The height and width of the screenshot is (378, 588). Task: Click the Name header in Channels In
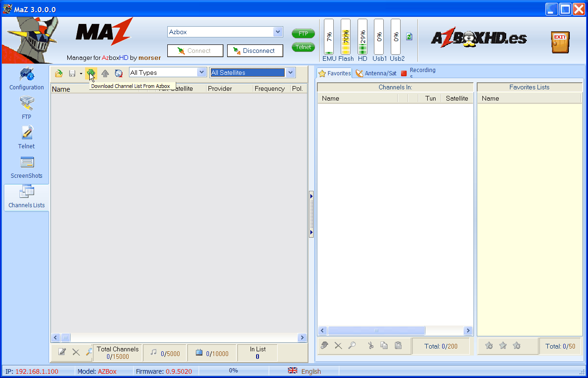pos(358,98)
